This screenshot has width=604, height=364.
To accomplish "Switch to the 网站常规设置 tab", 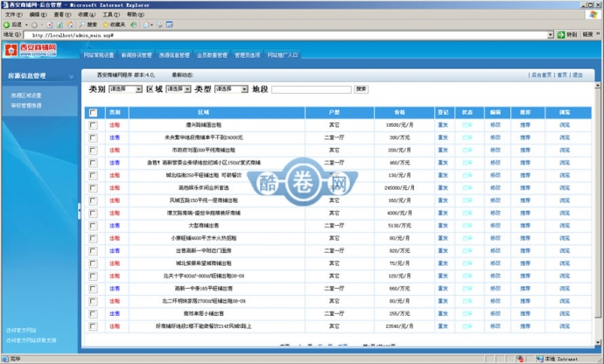I will 99,55.
